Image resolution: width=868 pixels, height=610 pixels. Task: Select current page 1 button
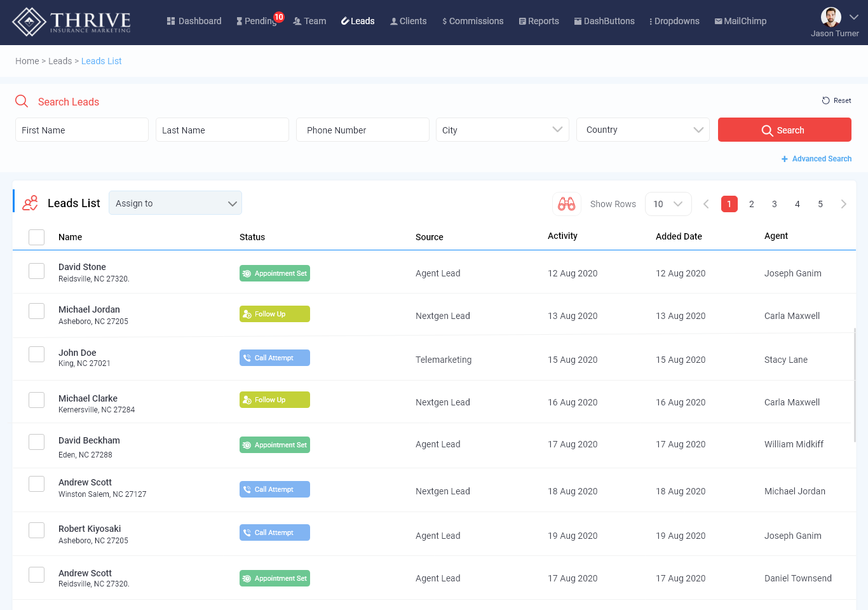point(729,204)
